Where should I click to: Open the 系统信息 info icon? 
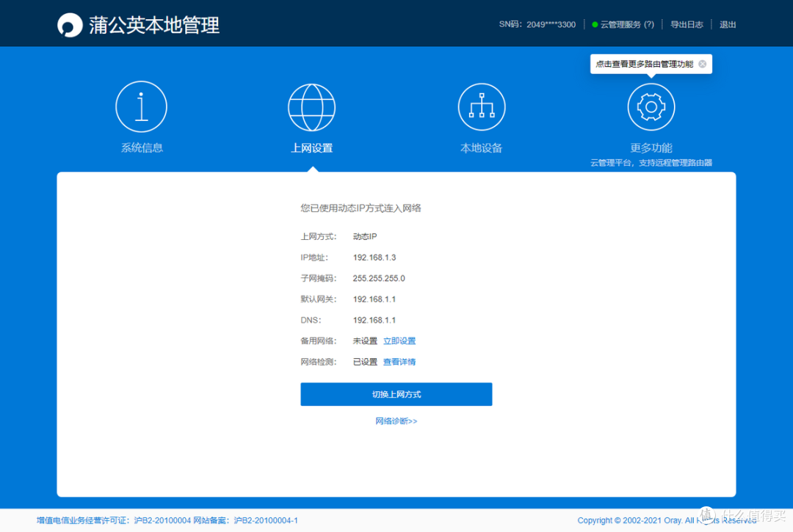[x=141, y=106]
